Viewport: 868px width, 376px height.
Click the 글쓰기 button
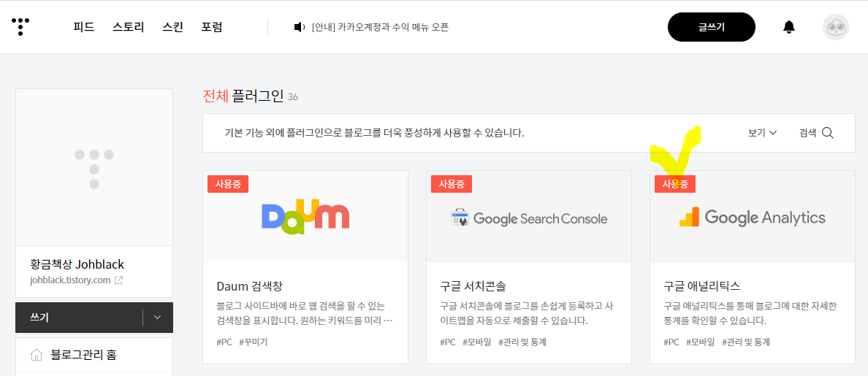coord(712,27)
